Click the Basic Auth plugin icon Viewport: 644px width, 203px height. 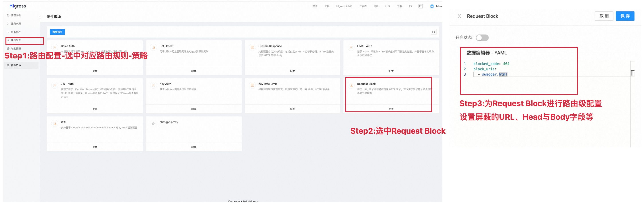pos(55,47)
